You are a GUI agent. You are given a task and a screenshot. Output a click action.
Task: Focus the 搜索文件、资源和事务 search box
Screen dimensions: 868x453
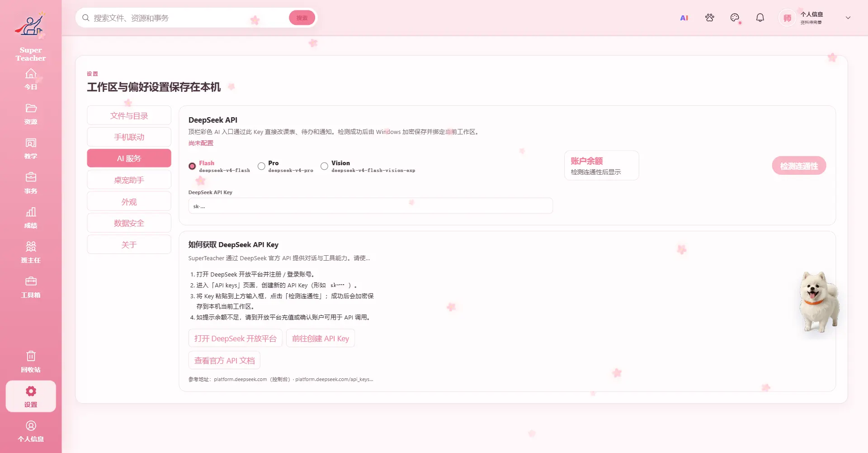[190, 18]
